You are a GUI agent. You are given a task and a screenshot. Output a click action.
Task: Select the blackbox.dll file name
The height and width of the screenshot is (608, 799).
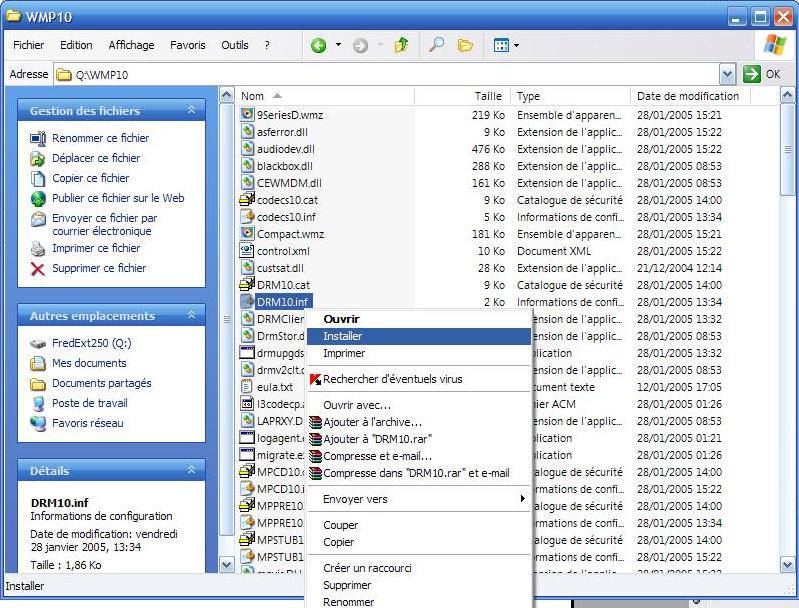[x=284, y=166]
